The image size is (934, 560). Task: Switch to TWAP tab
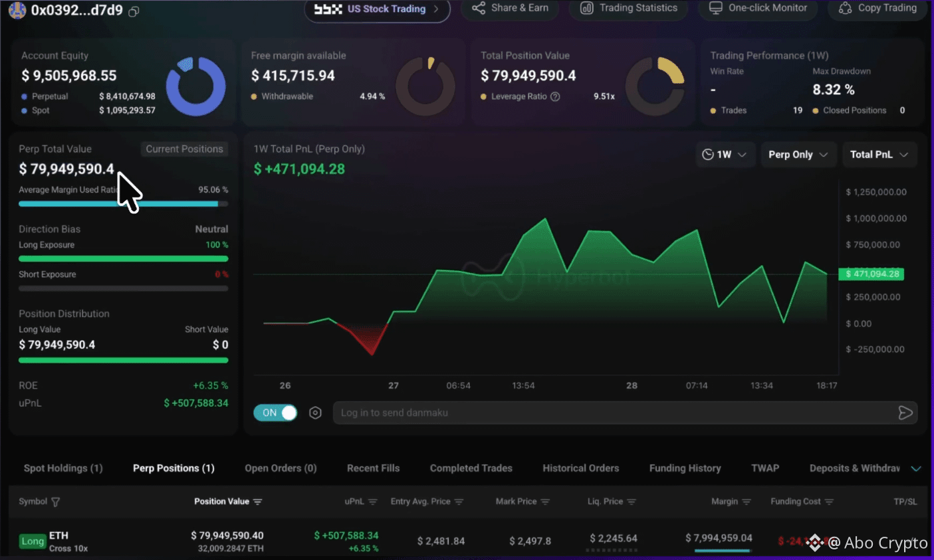[765, 468]
